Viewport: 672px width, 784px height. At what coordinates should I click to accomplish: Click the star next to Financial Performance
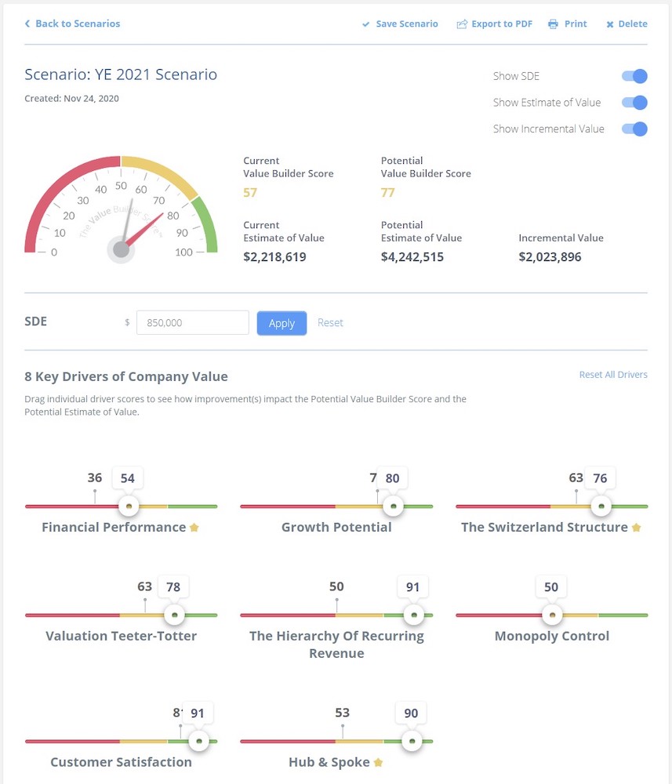click(x=194, y=528)
